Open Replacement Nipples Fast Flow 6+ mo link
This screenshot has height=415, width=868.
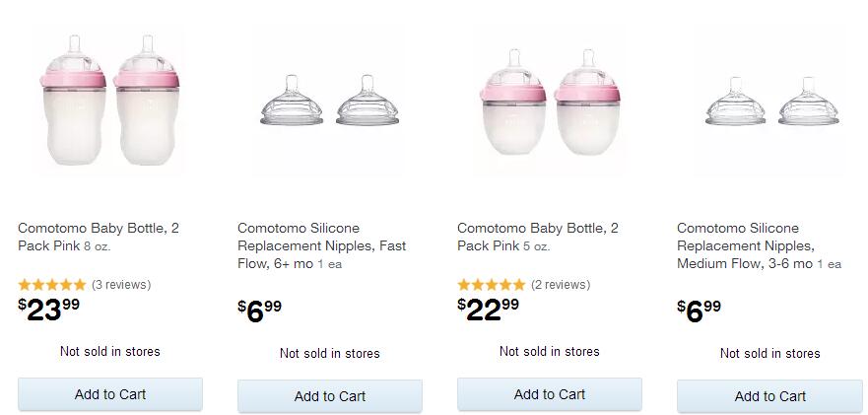tap(321, 245)
